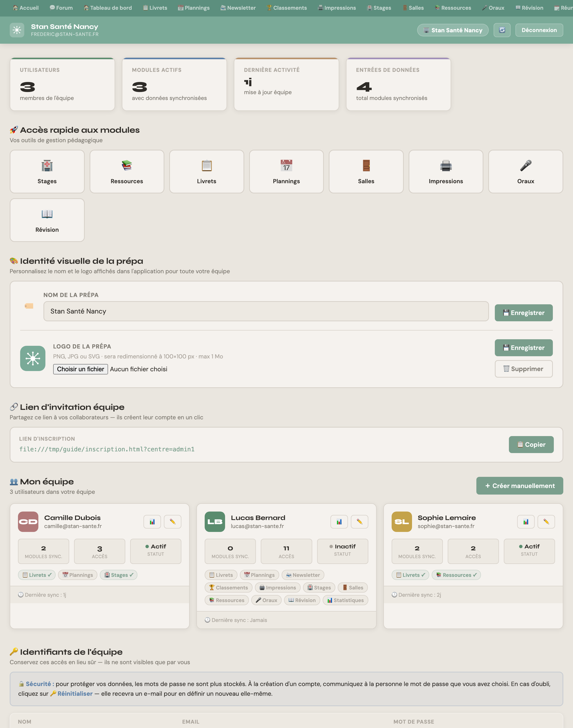Click Lucas Bernard's Inactif status box
This screenshot has width=573, height=728.
click(342, 551)
